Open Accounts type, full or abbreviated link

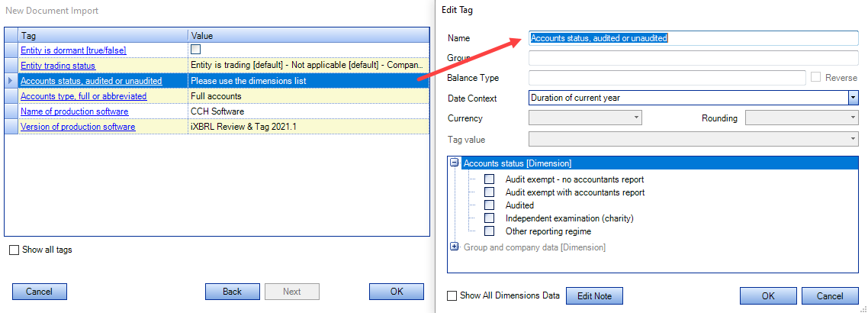pos(84,96)
